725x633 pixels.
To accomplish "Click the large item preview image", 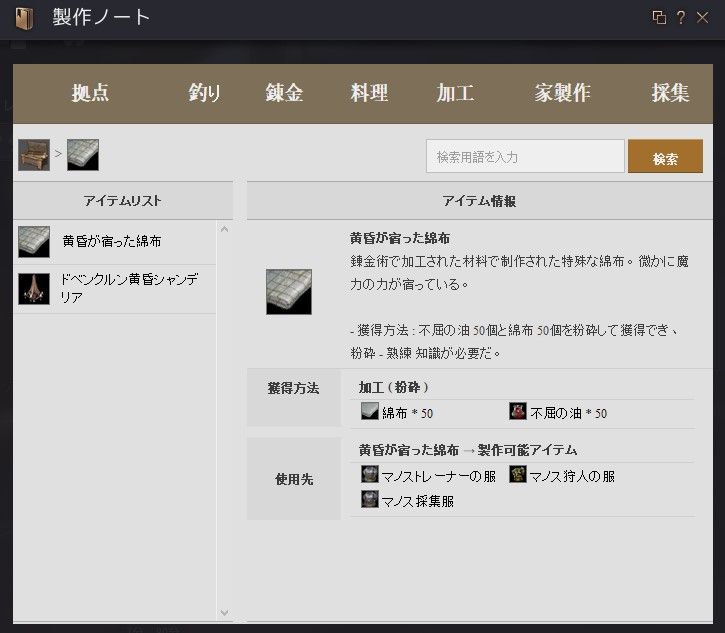I will (289, 292).
